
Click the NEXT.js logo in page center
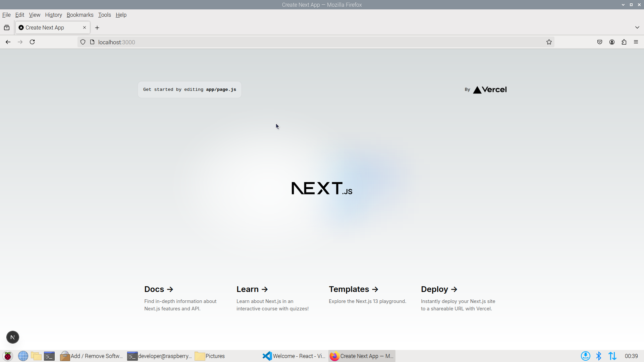click(x=322, y=188)
